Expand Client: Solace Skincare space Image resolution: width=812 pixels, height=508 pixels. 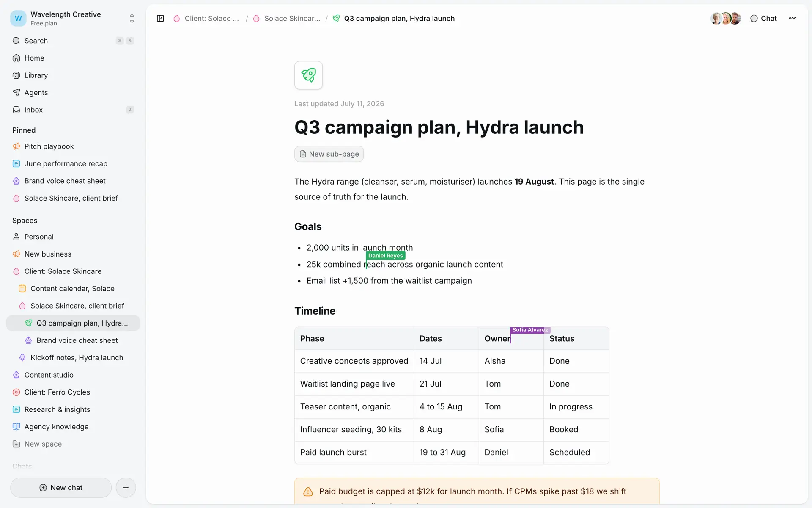point(73,271)
